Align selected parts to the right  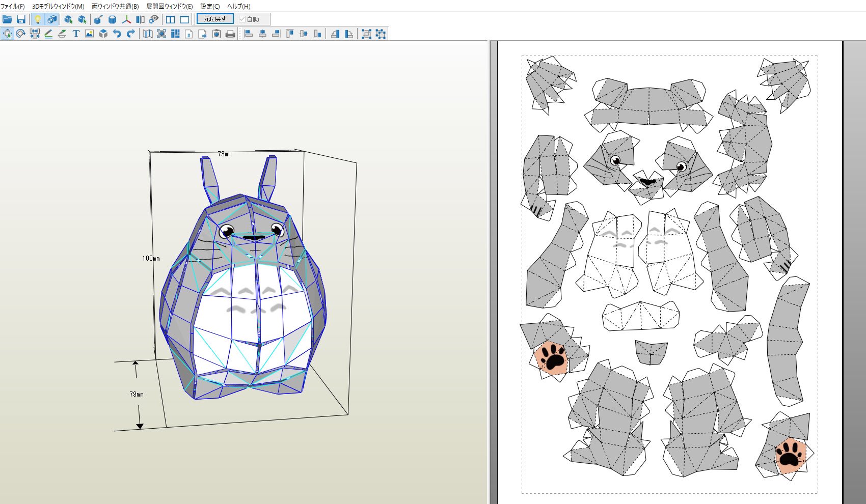pyautogui.click(x=276, y=34)
